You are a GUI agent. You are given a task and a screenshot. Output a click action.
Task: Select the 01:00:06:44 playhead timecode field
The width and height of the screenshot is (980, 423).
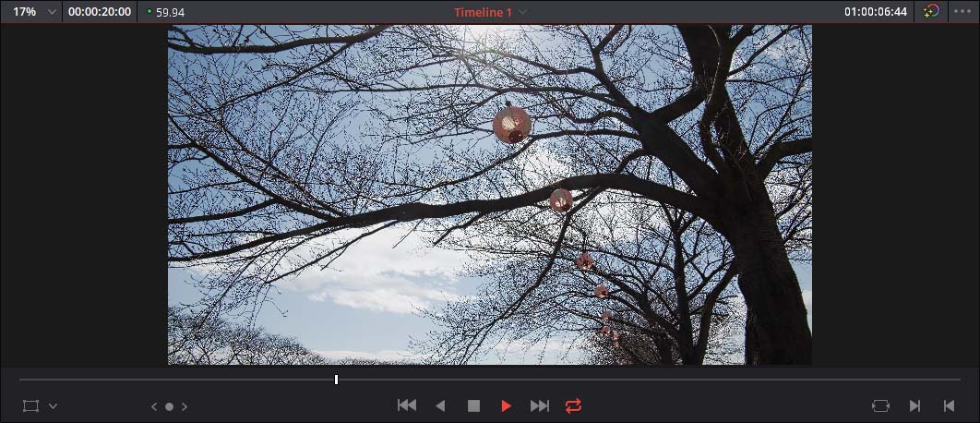pos(875,12)
